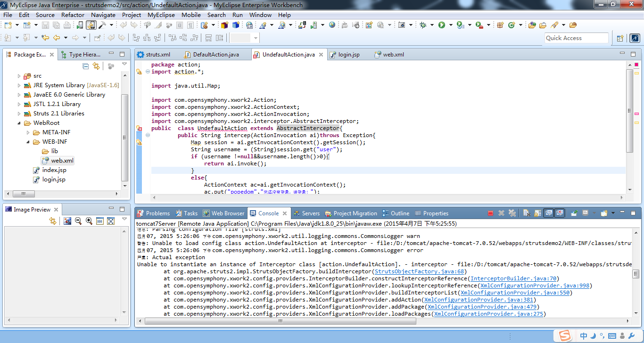
Task: Expand the JavaEE 6.0 Generic Library node
Action: tap(19, 95)
